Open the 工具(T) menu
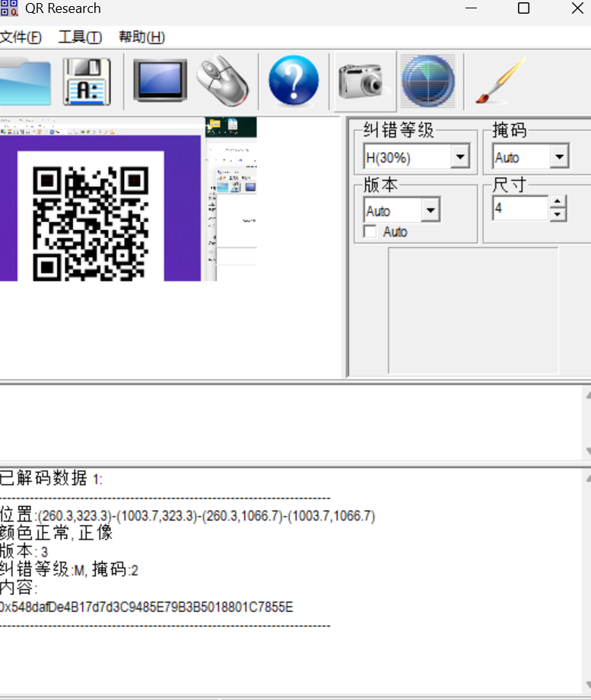Screen dimensions: 591x700 [x=80, y=37]
